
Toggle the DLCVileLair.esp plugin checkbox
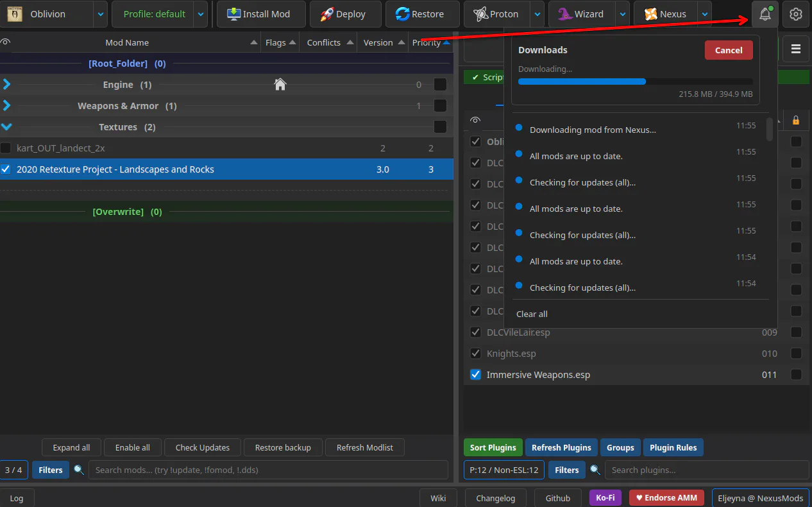point(475,332)
